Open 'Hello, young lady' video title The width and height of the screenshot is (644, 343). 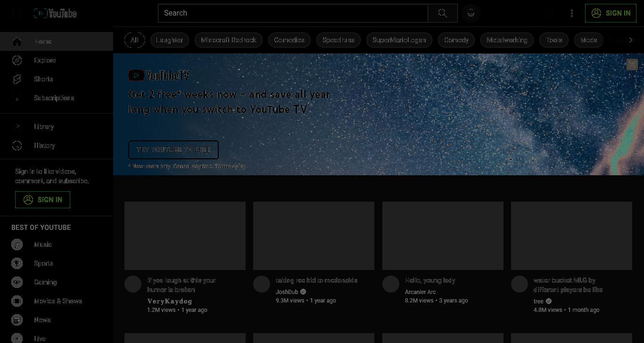pos(430,280)
